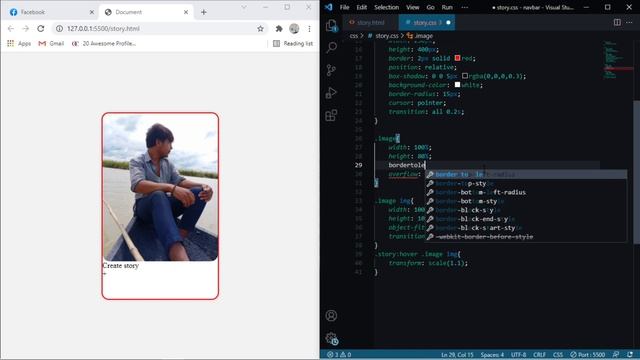Open the 20 Awesome Profile bookmark
Image resolution: width=640 pixels, height=360 pixels.
click(x=104, y=43)
